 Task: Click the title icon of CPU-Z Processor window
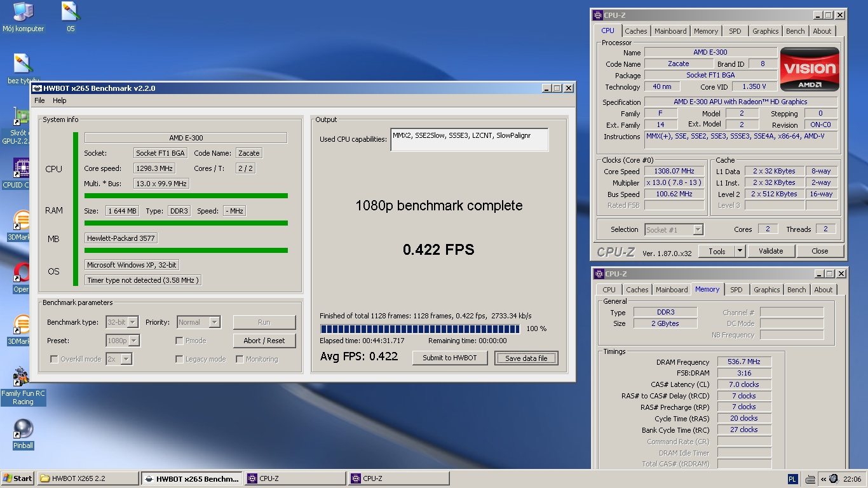pos(598,15)
